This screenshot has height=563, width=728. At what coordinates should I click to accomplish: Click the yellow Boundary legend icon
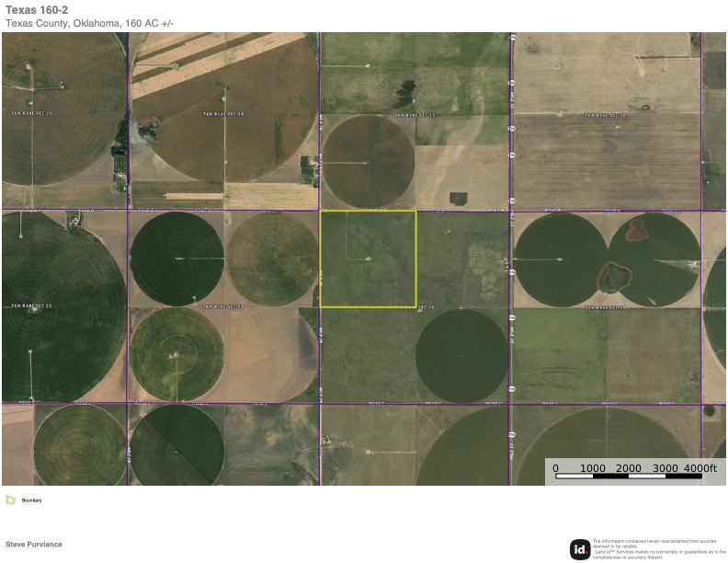[10, 500]
